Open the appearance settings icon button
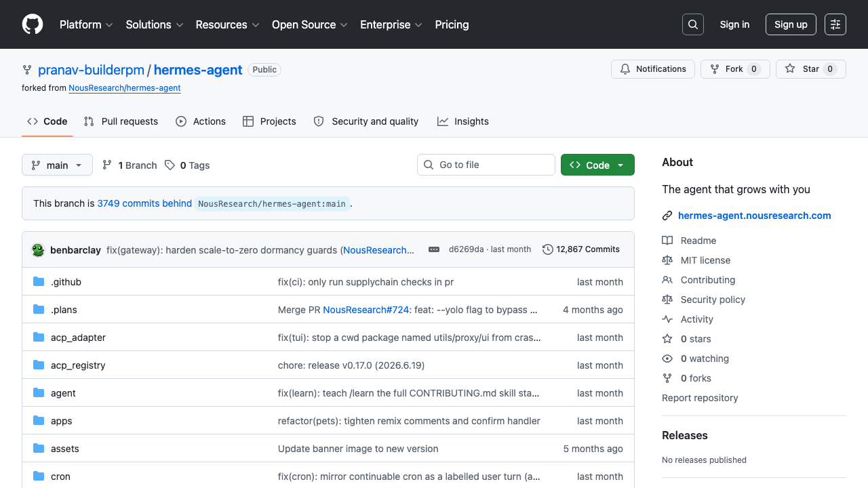The height and width of the screenshot is (488, 868). pyautogui.click(x=835, y=24)
